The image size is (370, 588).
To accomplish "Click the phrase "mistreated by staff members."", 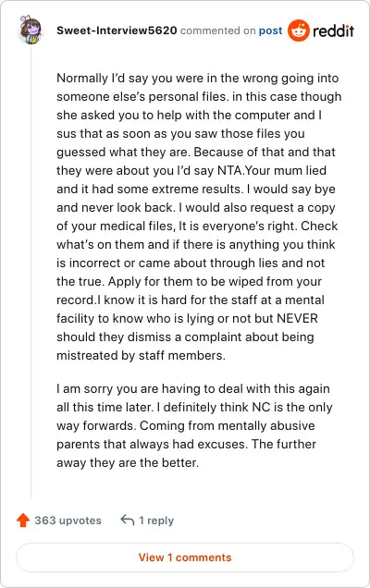I will [x=142, y=356].
